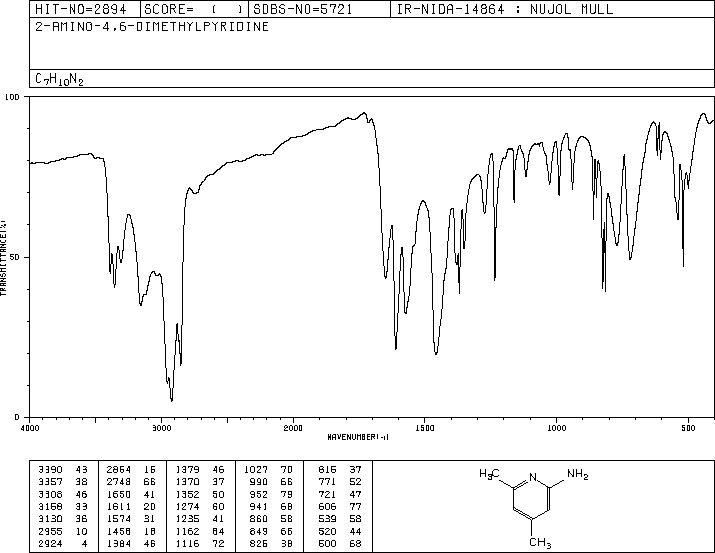Select the 1370 peak table value
The height and width of the screenshot is (553, 715).
click(x=187, y=481)
